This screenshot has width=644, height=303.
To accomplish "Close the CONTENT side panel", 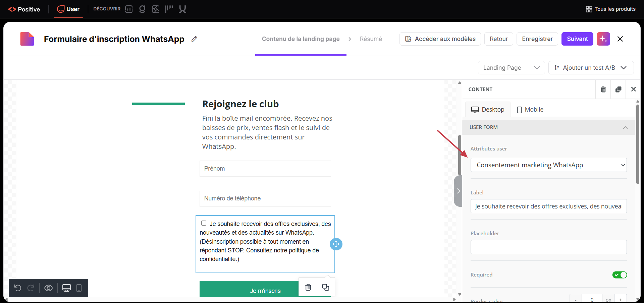I will (633, 89).
